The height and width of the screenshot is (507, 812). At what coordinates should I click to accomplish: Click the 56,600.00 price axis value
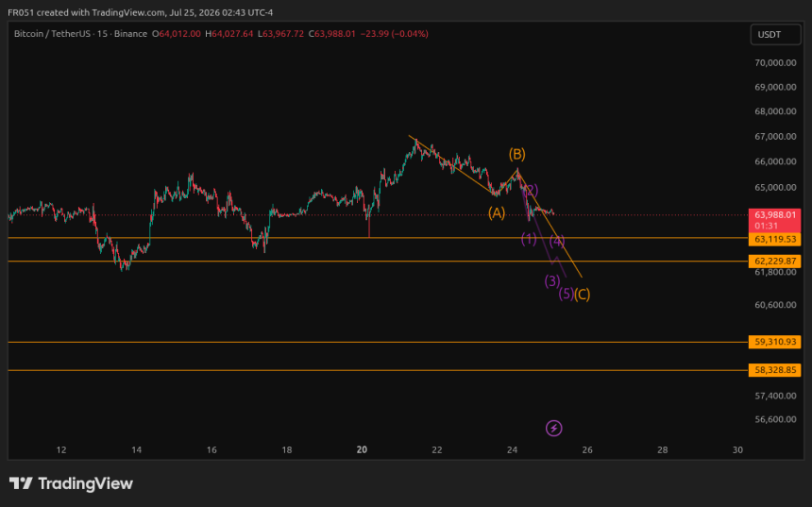click(775, 419)
